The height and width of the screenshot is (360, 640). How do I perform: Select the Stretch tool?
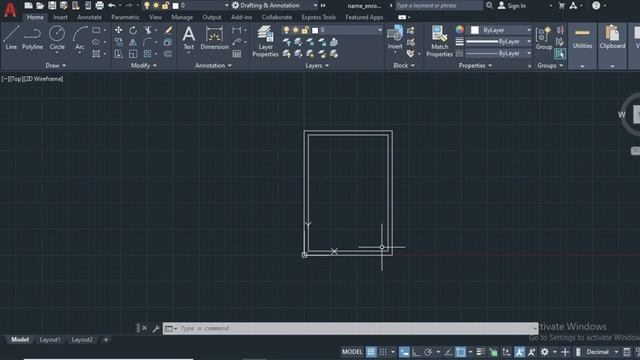[118, 54]
